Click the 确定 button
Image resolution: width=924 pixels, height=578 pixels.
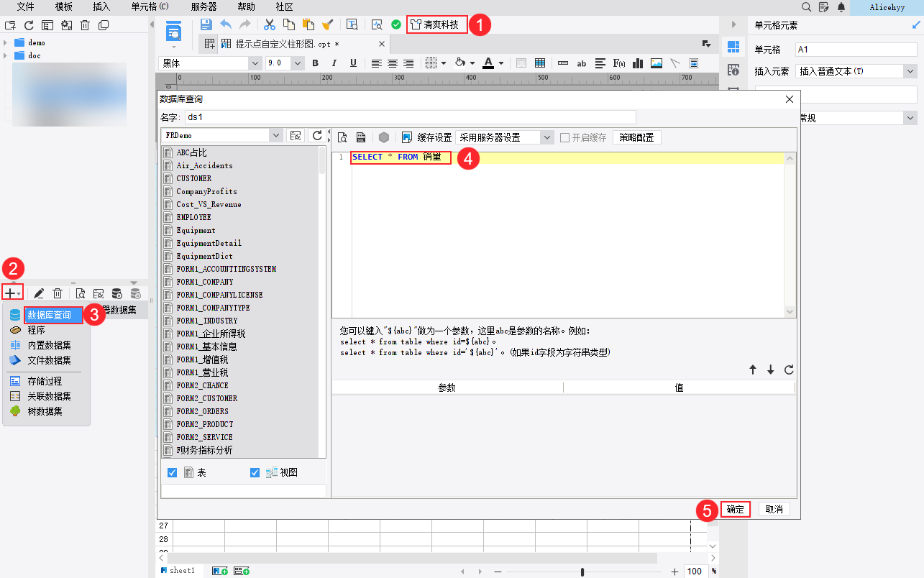(x=735, y=509)
